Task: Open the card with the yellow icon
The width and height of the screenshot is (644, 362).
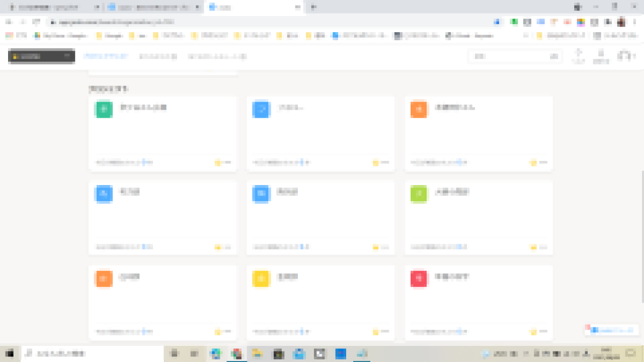Action: pyautogui.click(x=320, y=302)
